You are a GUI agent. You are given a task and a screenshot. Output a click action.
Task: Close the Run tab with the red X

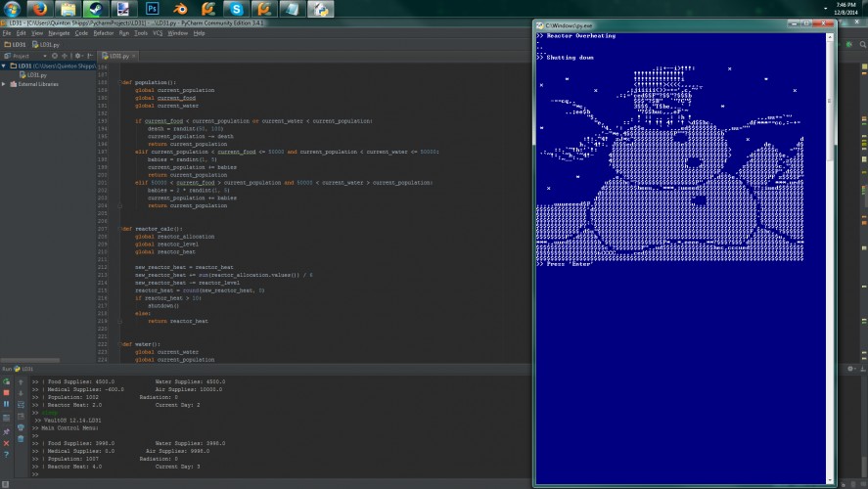[x=6, y=443]
